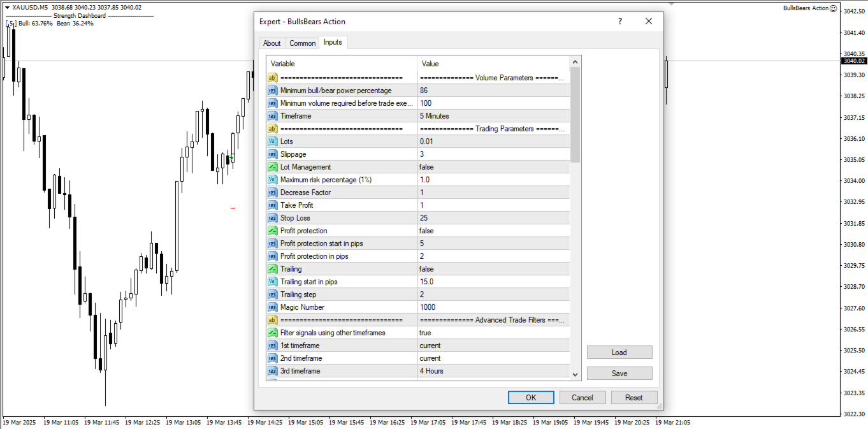Click the Slippage row integer icon
The image size is (868, 429).
(x=272, y=154)
